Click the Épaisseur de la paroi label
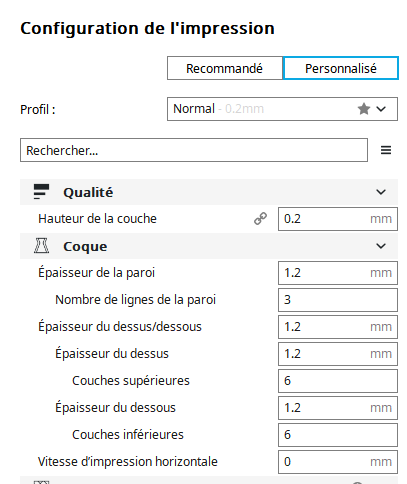 97,273
